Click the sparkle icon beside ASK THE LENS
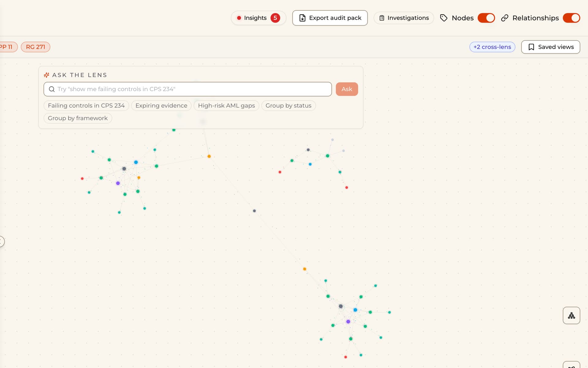This screenshot has width=588, height=368. pos(47,75)
